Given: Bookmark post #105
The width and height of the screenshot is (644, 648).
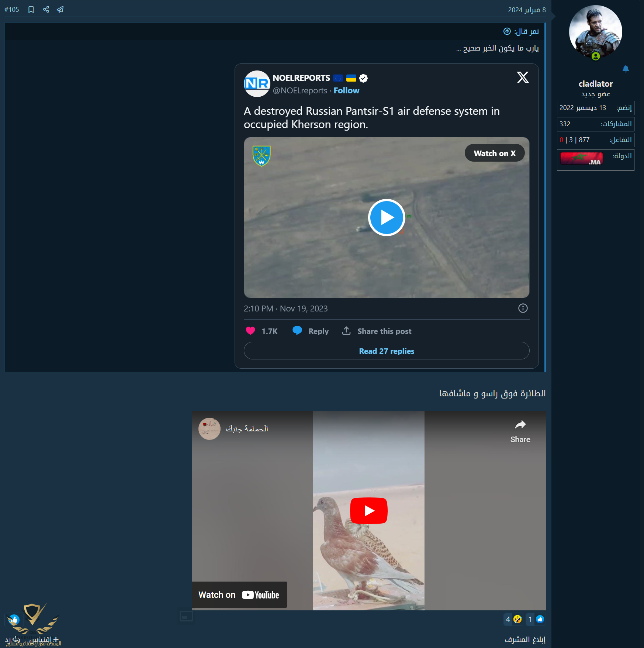Looking at the screenshot, I should pos(31,10).
